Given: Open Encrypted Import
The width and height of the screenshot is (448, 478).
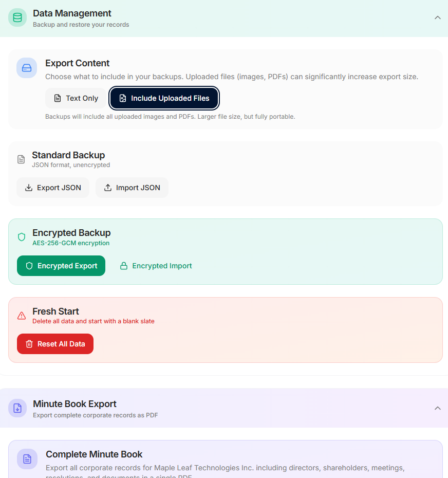Looking at the screenshot, I should click(156, 266).
